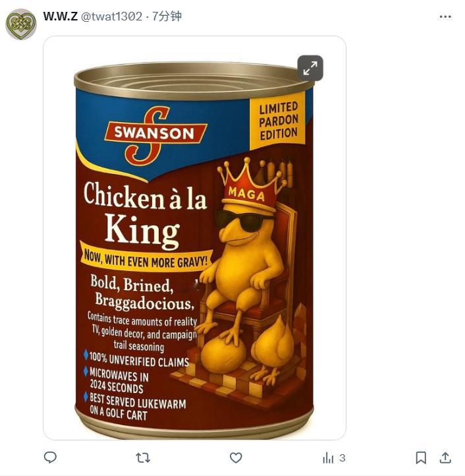The image size is (465, 476).
Task: Click the "Now, with even more gravy!" banner
Action: (x=146, y=258)
